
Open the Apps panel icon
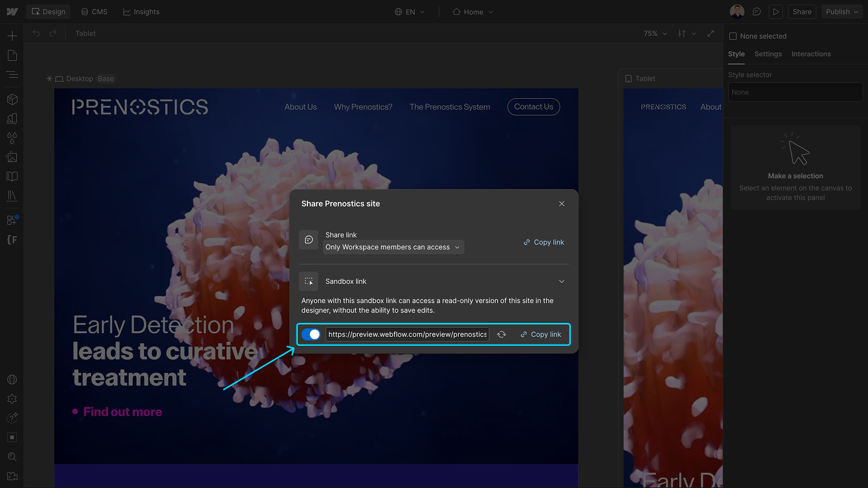tap(12, 220)
